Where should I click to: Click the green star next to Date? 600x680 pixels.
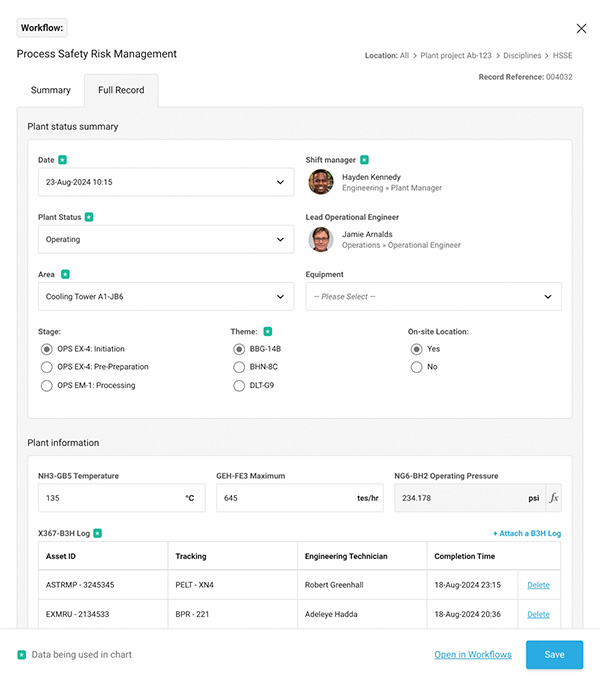click(x=63, y=160)
